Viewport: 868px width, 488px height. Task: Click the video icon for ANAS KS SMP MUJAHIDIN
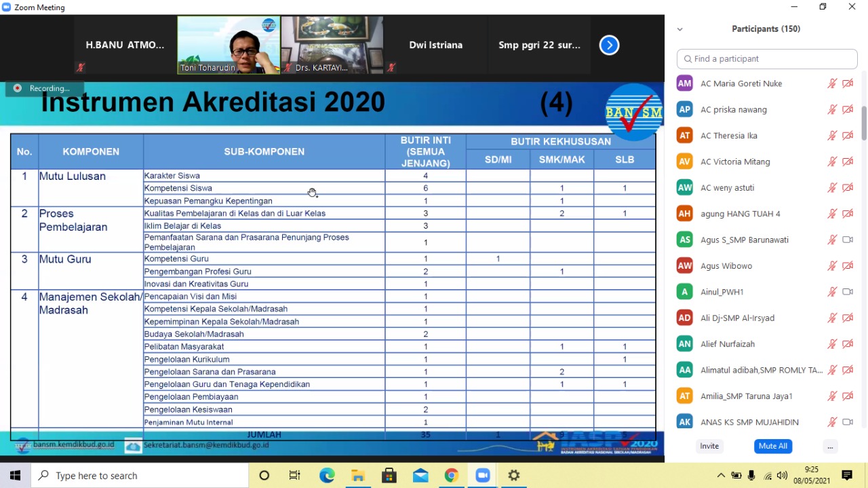[848, 422]
